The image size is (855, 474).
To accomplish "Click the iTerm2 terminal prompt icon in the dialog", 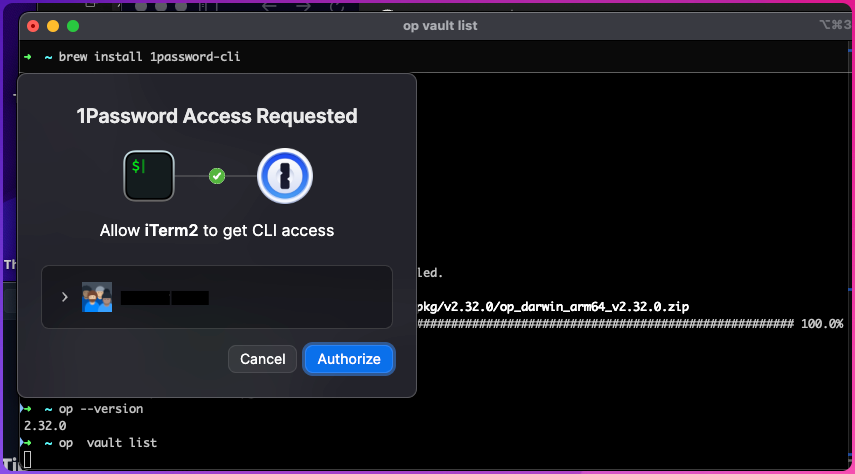I will (149, 176).
